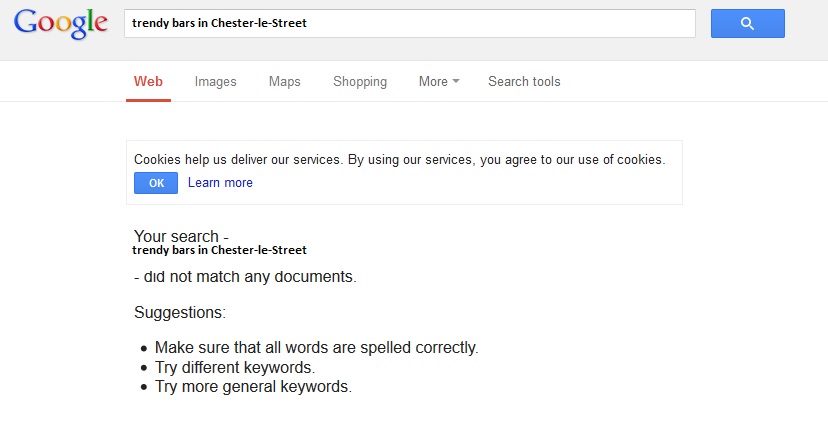
Task: Go to the Shopping tab
Action: [x=360, y=82]
